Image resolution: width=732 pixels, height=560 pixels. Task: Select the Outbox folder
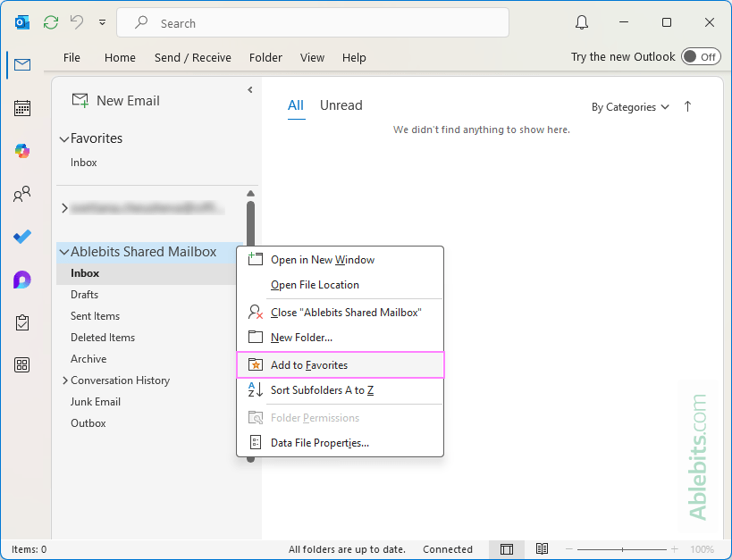click(x=88, y=423)
